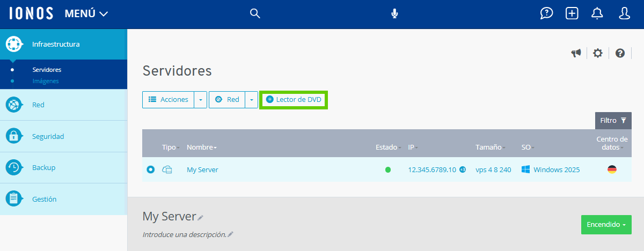The width and height of the screenshot is (644, 251).
Task: Click the search magnifier icon
Action: coord(255,13)
